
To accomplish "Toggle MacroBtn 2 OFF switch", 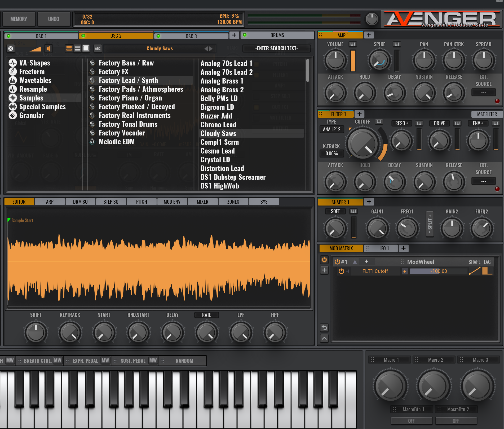I will (456, 421).
